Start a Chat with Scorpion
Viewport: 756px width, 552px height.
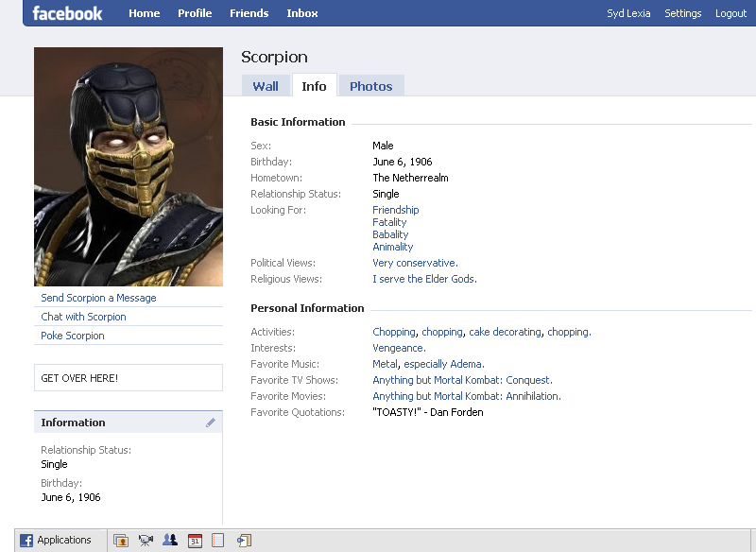coord(83,317)
